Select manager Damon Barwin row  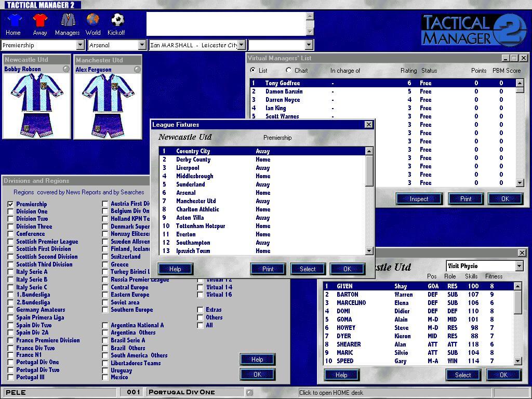coord(383,91)
